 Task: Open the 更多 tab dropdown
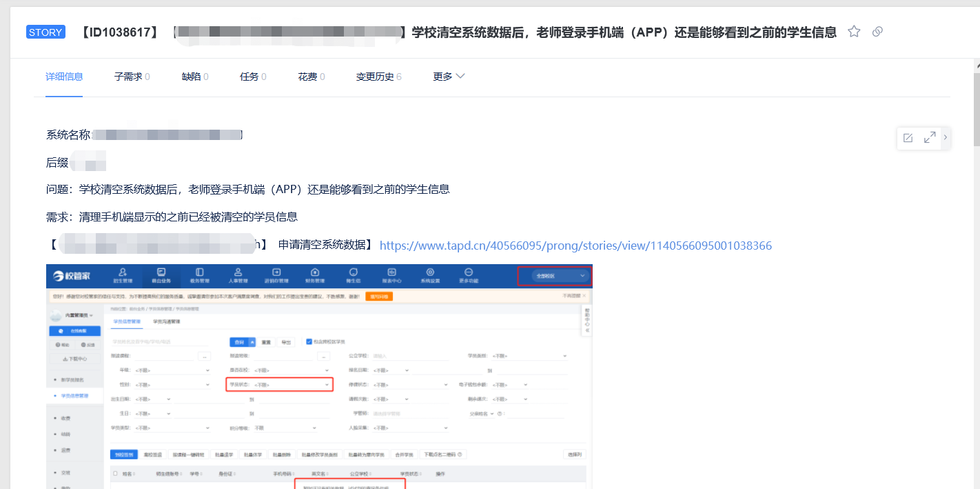[x=449, y=77]
